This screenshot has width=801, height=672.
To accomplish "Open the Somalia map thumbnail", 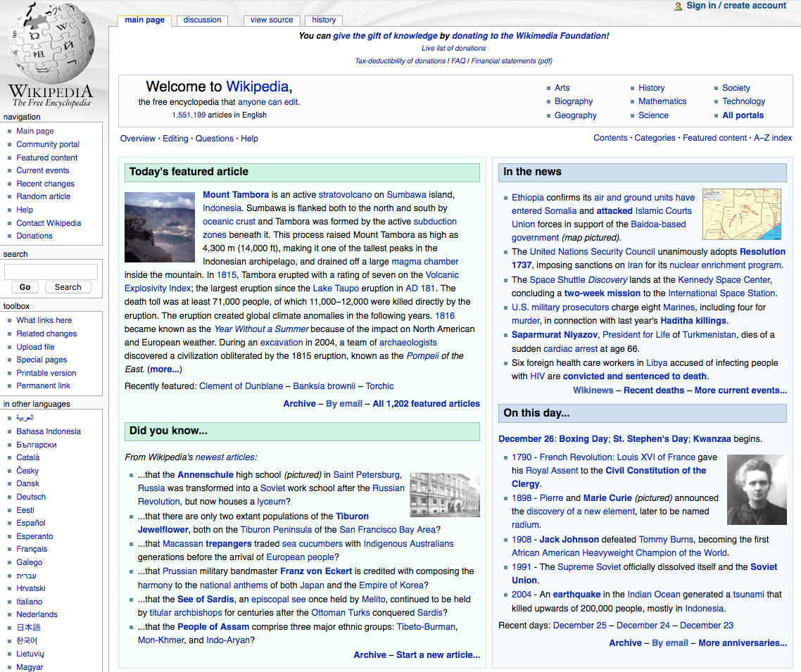I will pyautogui.click(x=742, y=214).
